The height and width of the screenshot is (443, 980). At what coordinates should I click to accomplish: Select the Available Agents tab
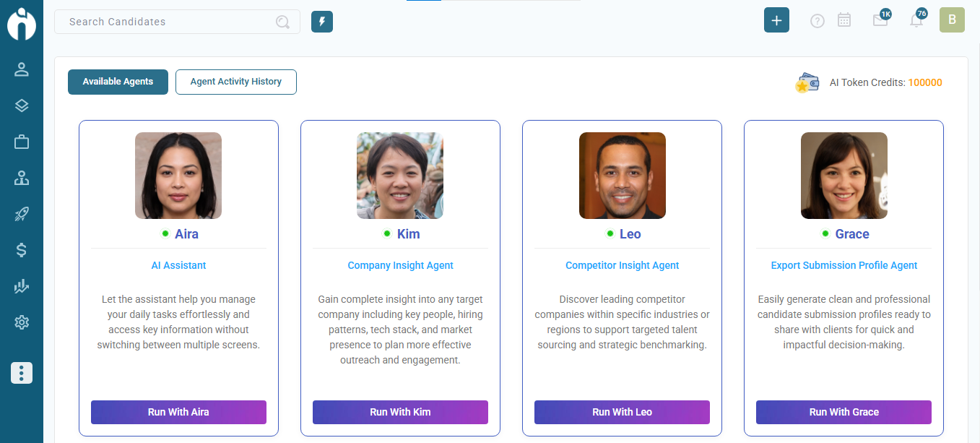pos(118,82)
